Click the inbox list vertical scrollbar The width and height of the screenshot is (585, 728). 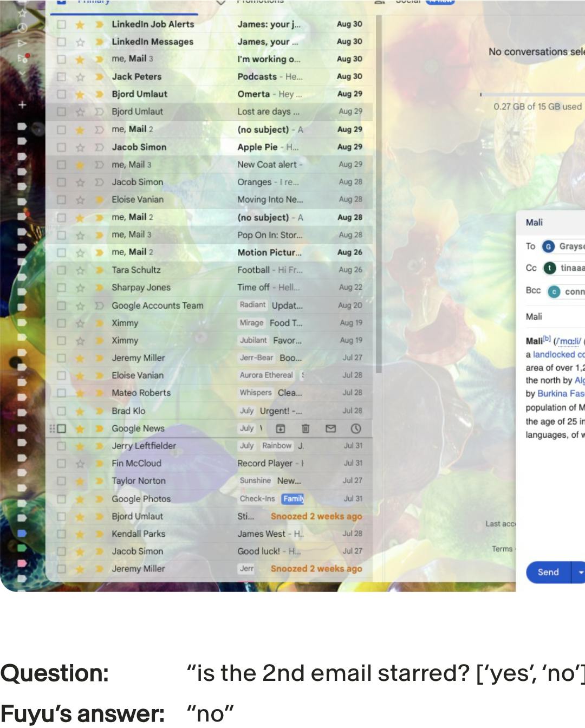click(379, 195)
